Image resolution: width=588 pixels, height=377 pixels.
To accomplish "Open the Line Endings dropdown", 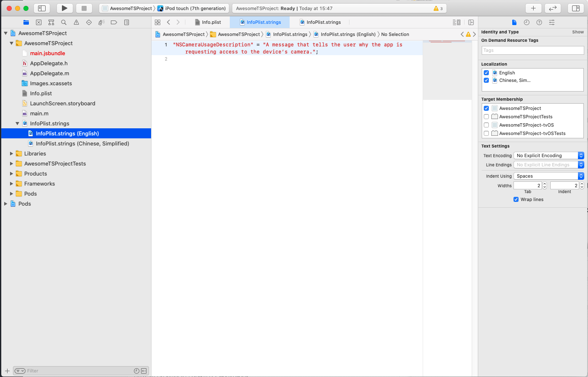I will [549, 165].
